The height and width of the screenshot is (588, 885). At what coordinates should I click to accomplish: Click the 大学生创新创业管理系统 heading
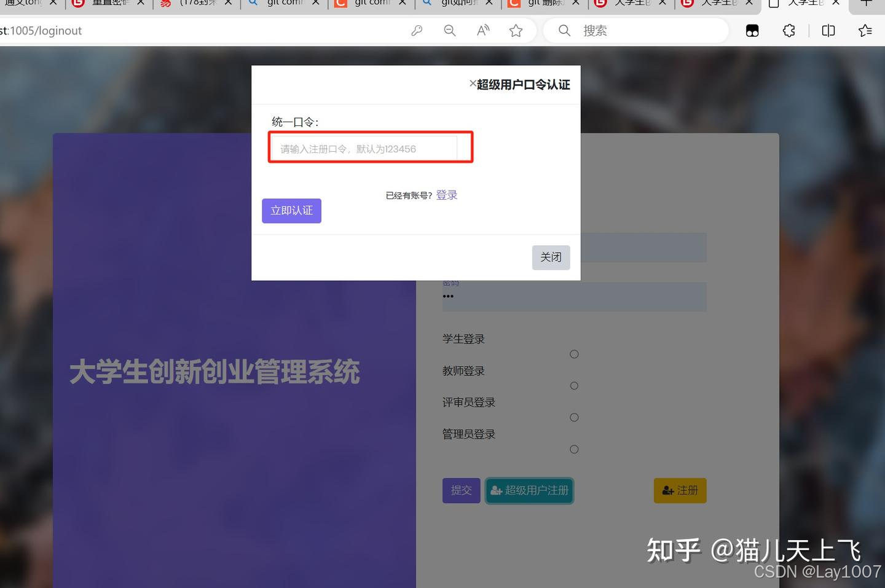pos(214,372)
